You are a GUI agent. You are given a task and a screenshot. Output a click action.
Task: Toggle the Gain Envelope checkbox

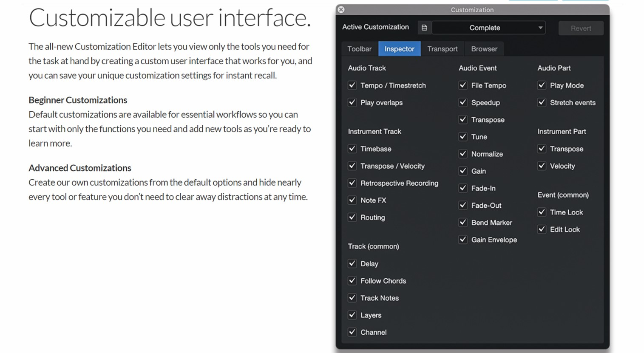463,239
